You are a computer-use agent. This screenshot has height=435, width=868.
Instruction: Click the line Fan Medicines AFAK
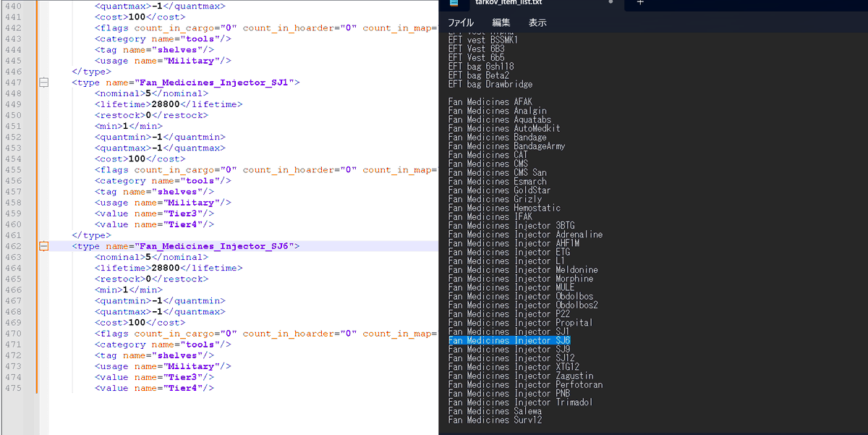click(x=490, y=102)
